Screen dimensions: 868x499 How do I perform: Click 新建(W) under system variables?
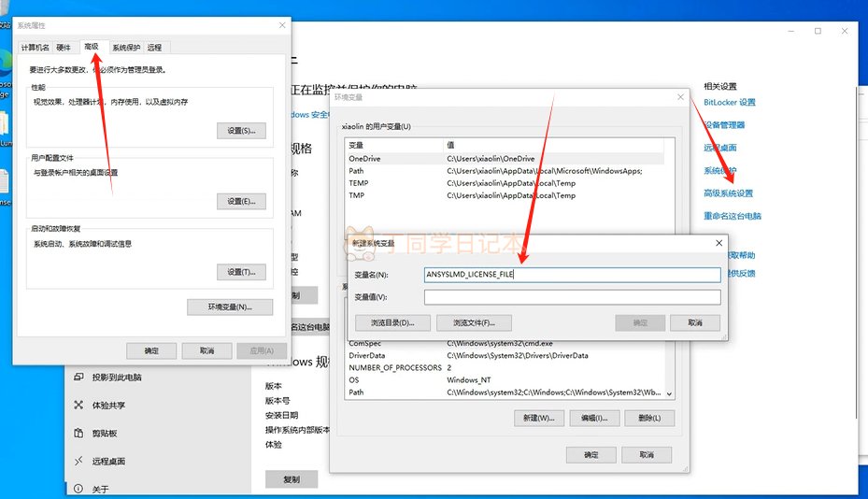pos(539,418)
